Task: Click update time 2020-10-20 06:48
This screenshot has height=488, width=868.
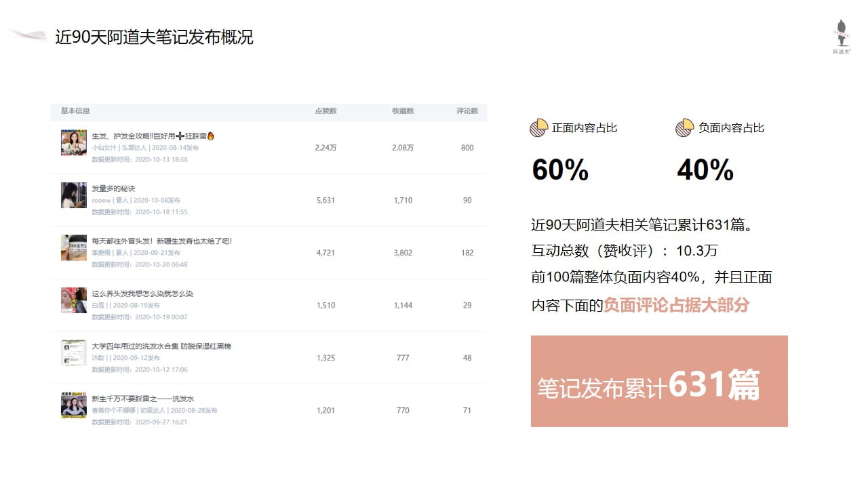Action: (140, 265)
